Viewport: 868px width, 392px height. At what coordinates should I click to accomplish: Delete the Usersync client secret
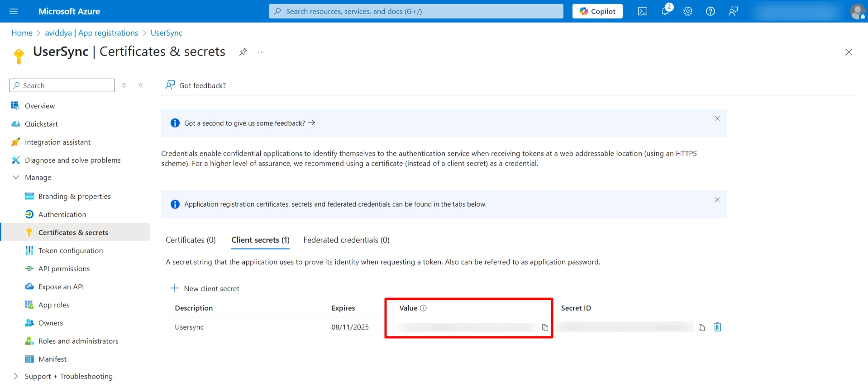(x=718, y=327)
